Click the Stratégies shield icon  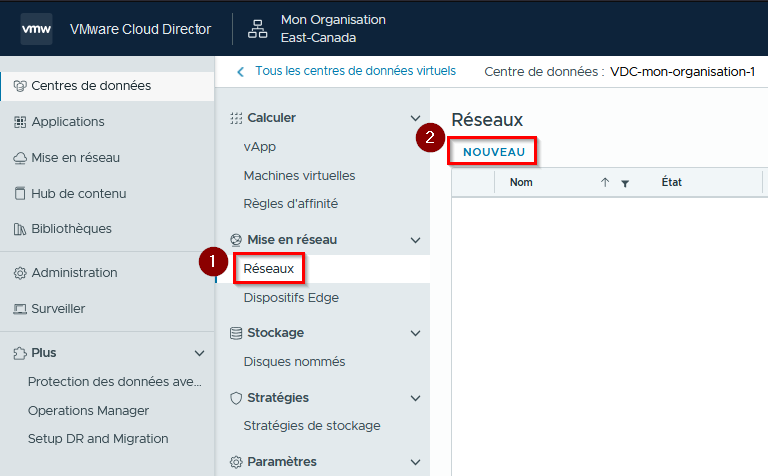coord(236,398)
